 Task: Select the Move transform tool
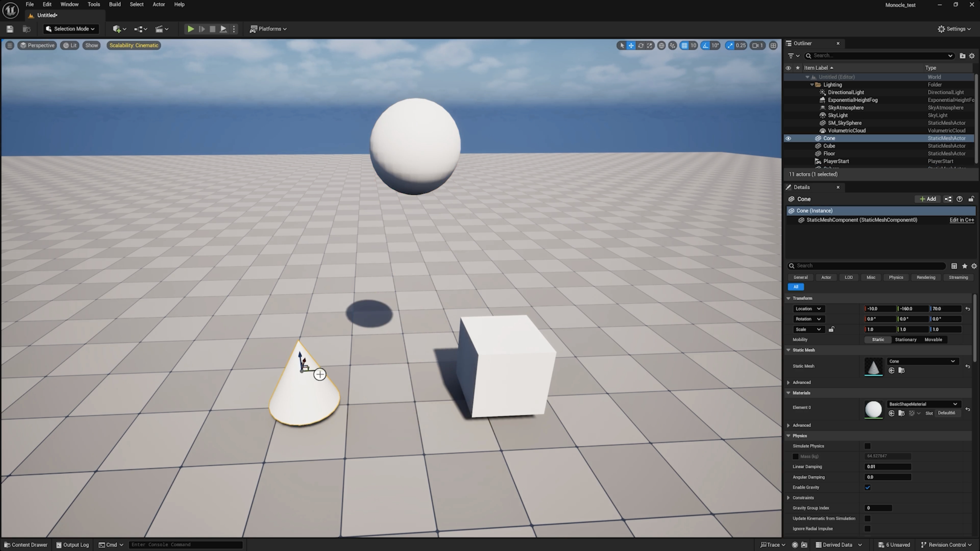631,45
